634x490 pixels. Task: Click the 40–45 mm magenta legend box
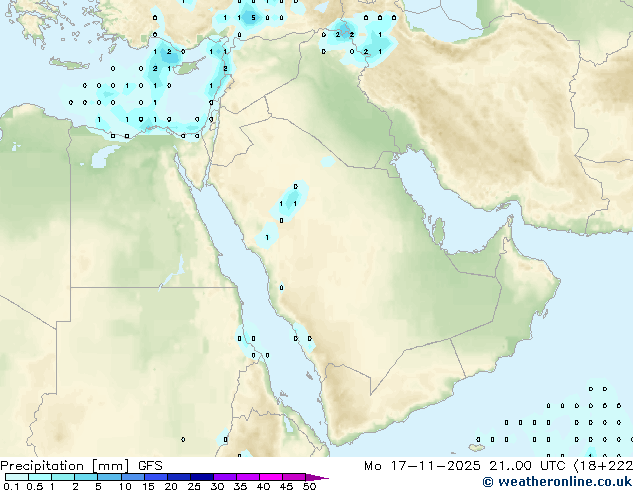[x=271, y=477]
